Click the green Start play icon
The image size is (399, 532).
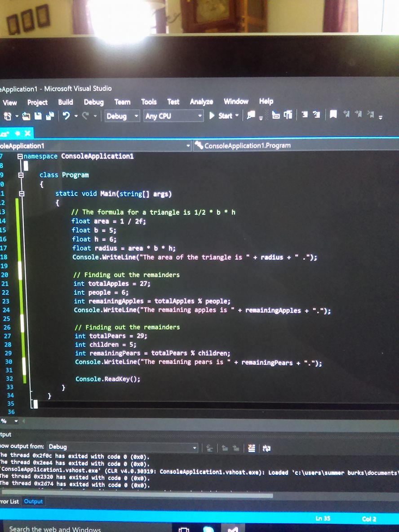[x=212, y=115]
